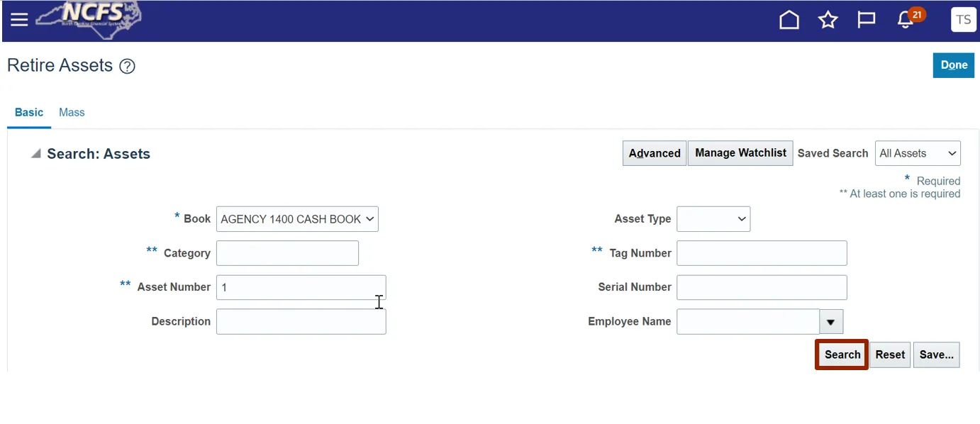This screenshot has width=980, height=424.
Task: Click the Retire Assets page title
Action: click(60, 65)
